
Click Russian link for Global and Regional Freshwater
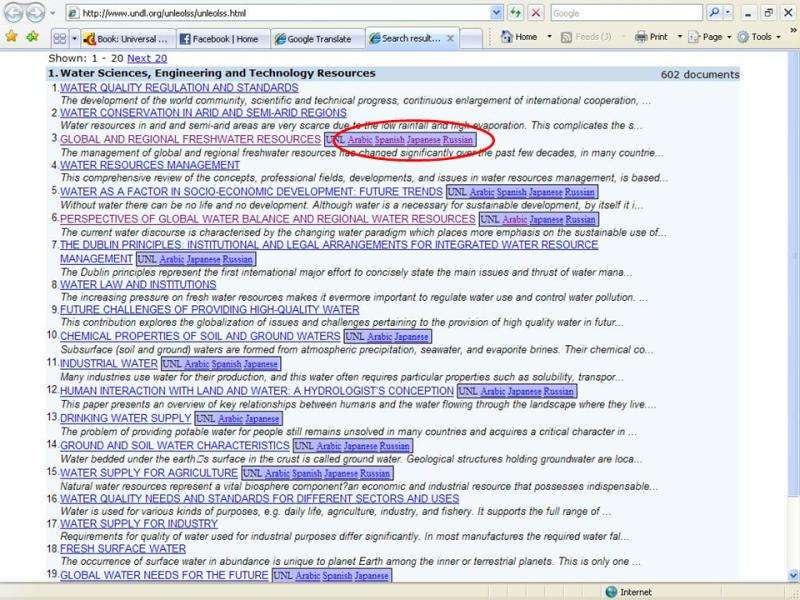(x=458, y=140)
